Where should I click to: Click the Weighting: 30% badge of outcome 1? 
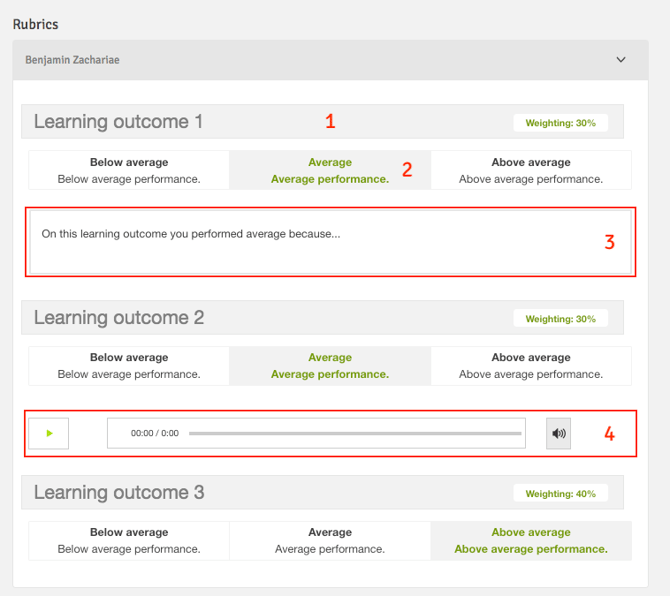coord(560,123)
